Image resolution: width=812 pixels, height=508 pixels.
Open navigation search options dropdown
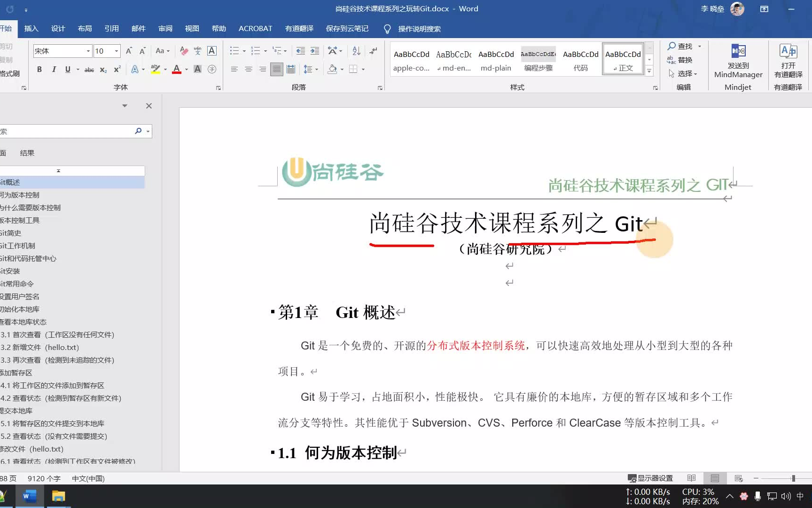pyautogui.click(x=148, y=131)
